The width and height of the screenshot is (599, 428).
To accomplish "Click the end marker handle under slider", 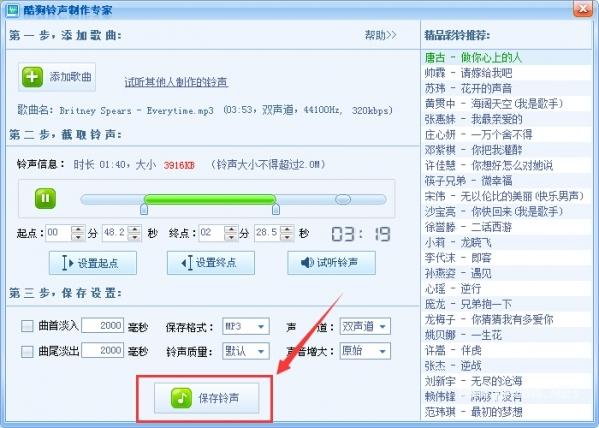I will (x=275, y=209).
